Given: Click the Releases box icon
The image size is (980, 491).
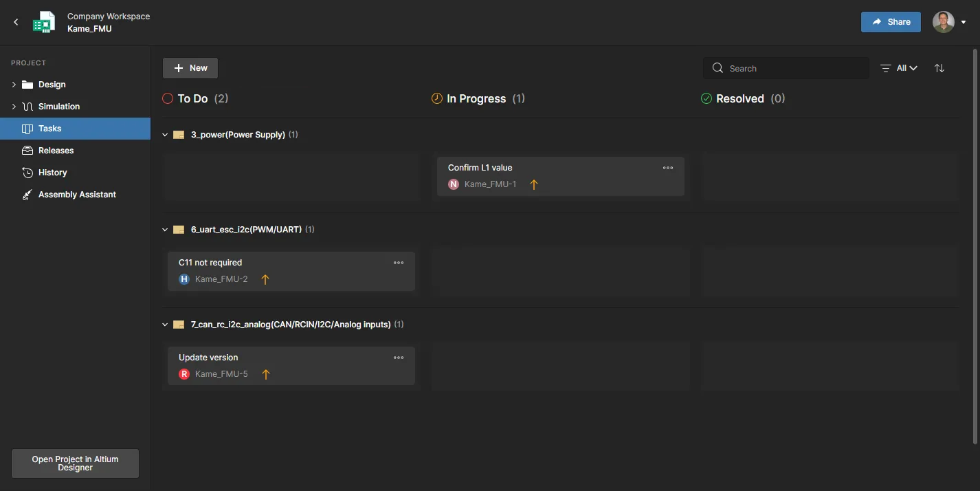Looking at the screenshot, I should tap(27, 151).
